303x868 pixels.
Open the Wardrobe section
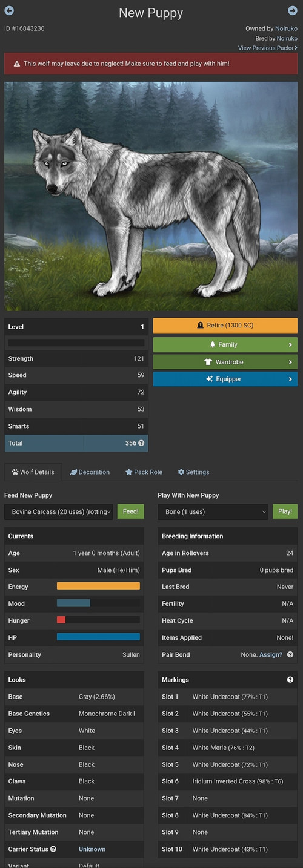(x=225, y=362)
